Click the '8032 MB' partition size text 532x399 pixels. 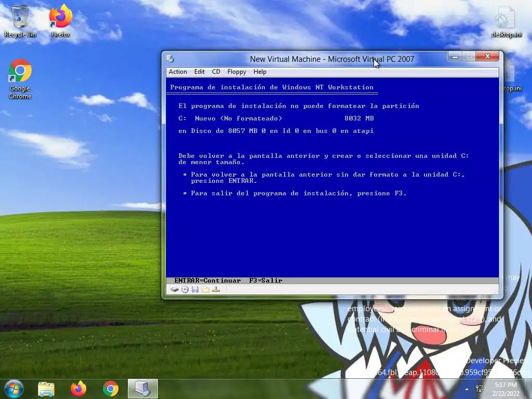pyautogui.click(x=359, y=118)
